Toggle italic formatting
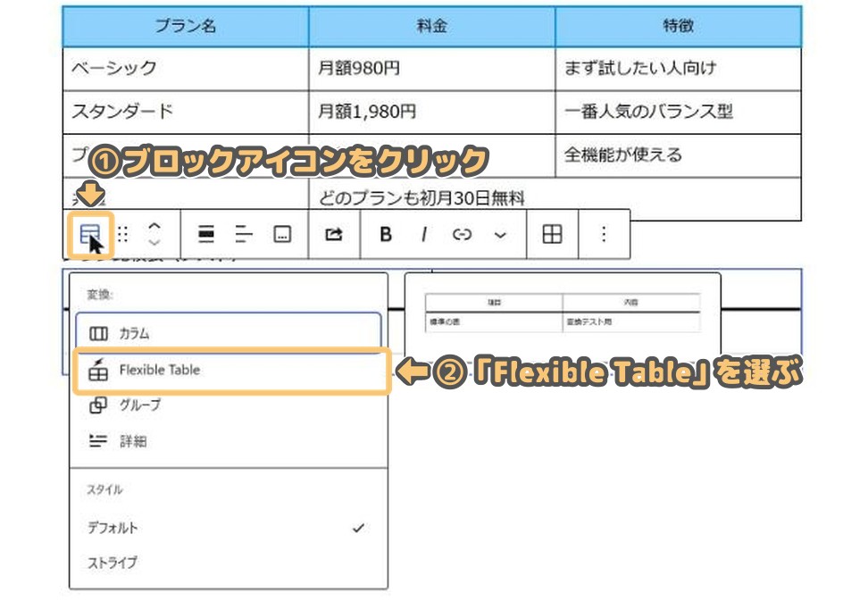868x601 pixels. pos(423,234)
